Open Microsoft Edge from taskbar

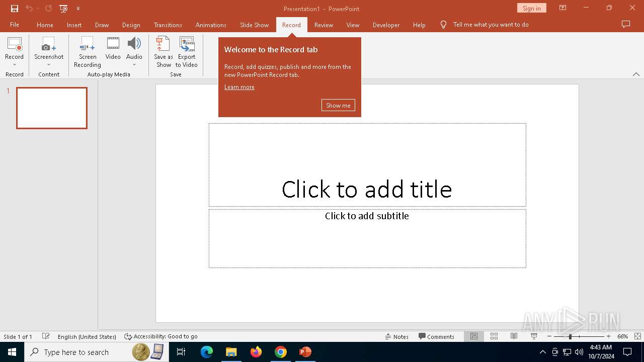pos(207,352)
